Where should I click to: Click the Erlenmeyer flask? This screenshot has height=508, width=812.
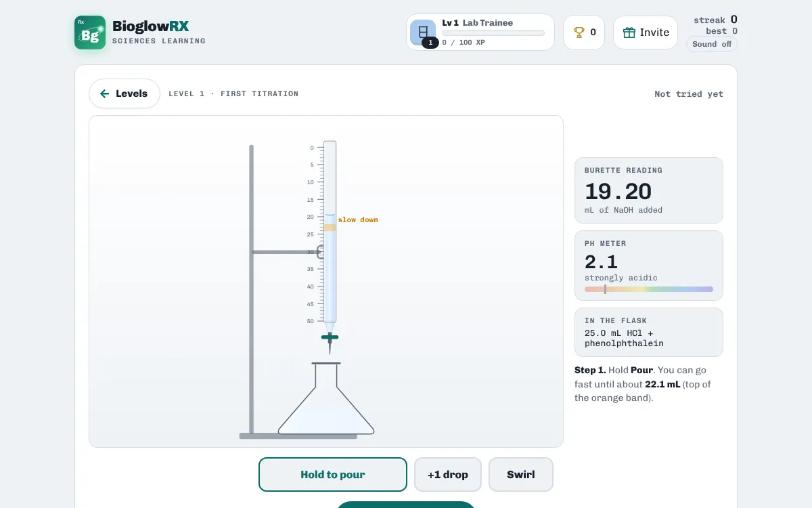326,398
